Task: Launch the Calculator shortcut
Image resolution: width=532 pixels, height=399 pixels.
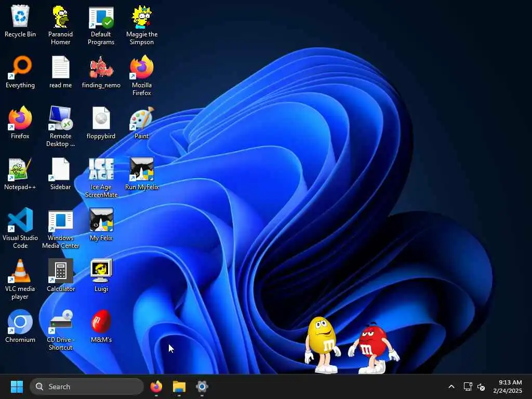Action: 60,275
